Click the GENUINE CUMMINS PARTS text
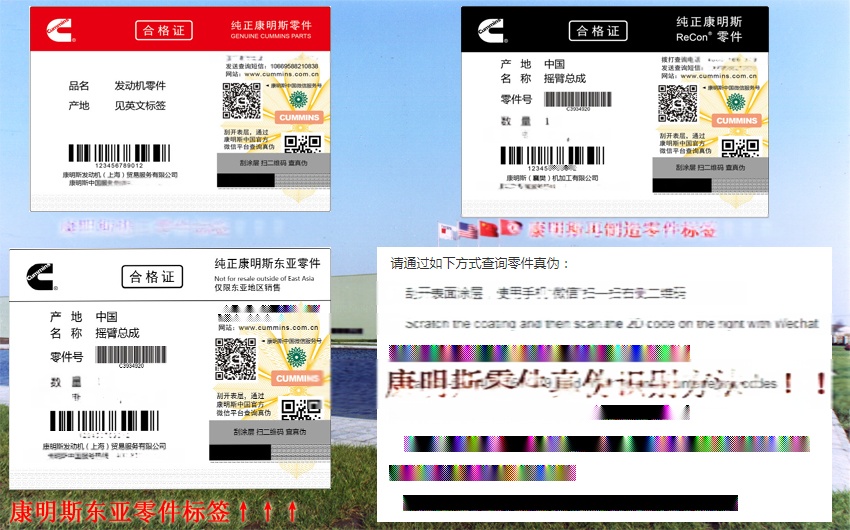 [x=271, y=36]
